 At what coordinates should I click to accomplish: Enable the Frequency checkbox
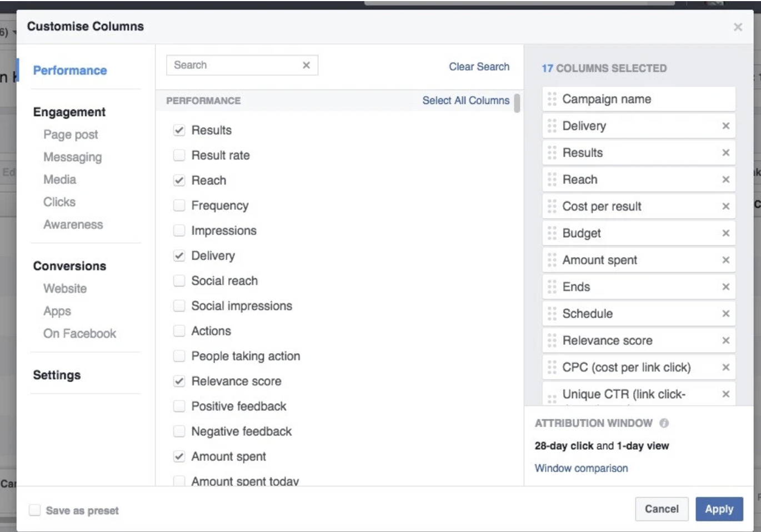(179, 205)
